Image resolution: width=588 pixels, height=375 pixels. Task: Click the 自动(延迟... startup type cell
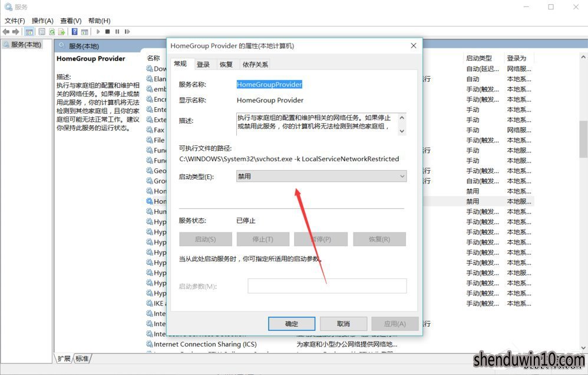click(x=483, y=68)
